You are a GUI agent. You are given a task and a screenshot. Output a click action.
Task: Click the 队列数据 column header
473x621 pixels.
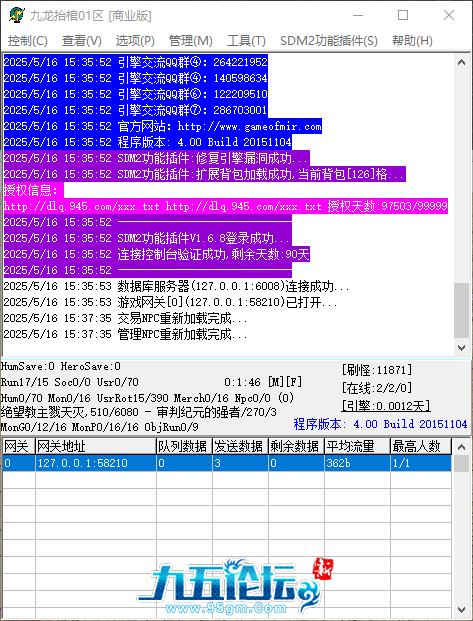coord(184,446)
